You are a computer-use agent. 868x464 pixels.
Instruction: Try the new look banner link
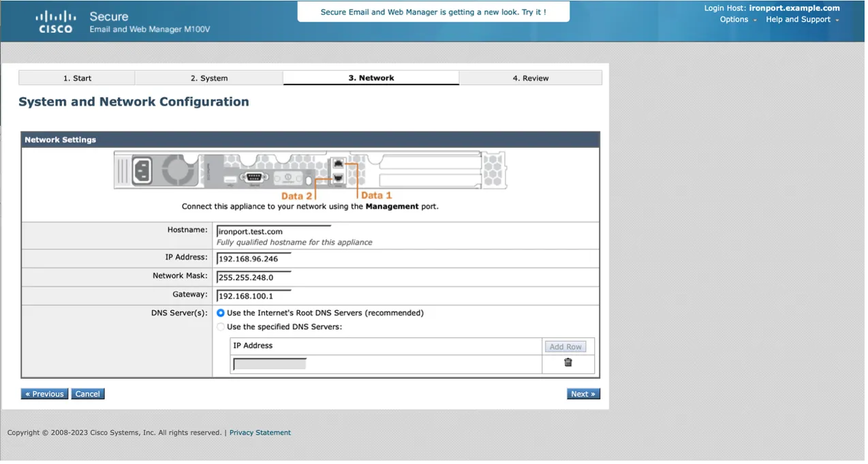433,12
